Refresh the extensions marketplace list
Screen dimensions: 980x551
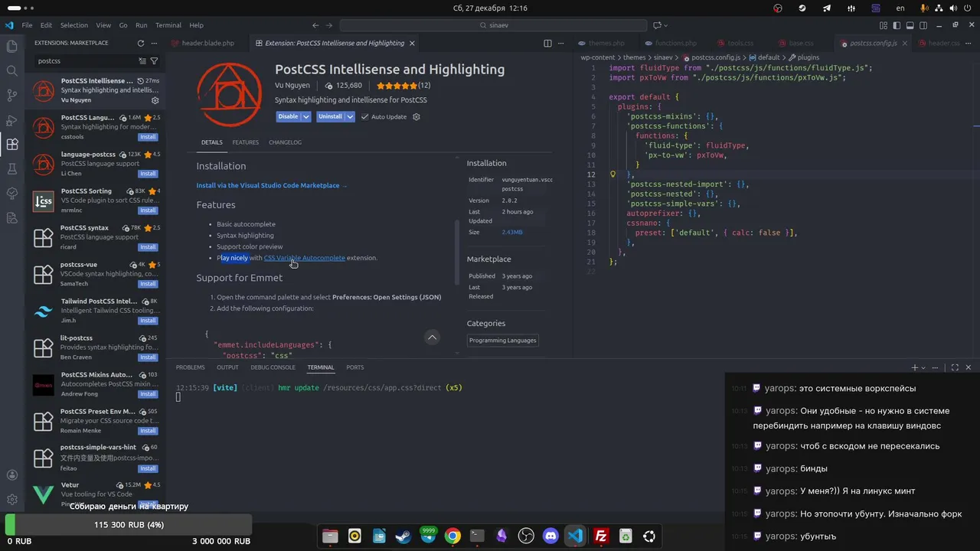(140, 44)
